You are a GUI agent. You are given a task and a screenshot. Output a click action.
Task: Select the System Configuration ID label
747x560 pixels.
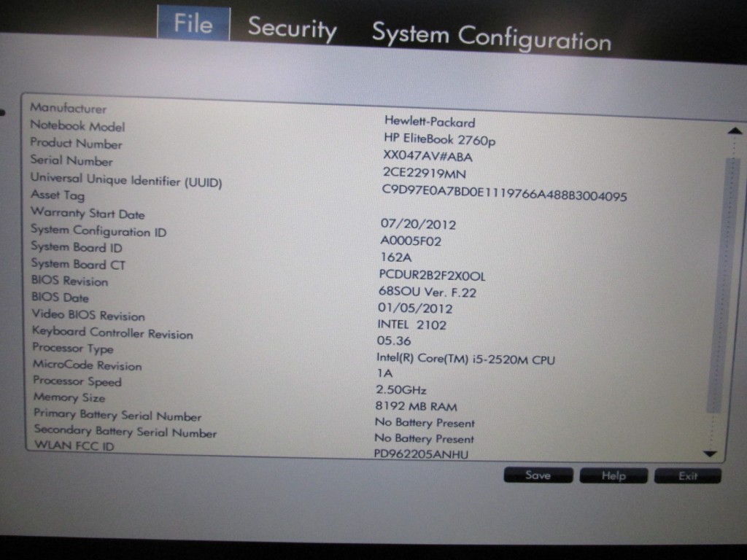point(98,230)
